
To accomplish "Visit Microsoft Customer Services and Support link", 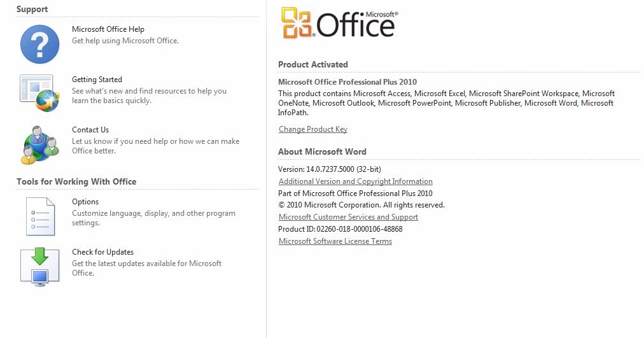I will pos(348,217).
